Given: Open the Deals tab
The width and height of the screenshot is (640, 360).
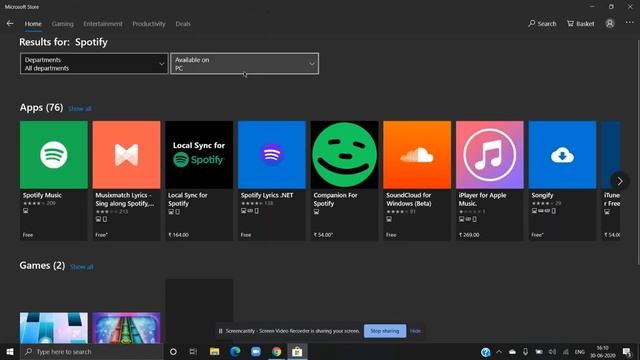Looking at the screenshot, I should (183, 24).
